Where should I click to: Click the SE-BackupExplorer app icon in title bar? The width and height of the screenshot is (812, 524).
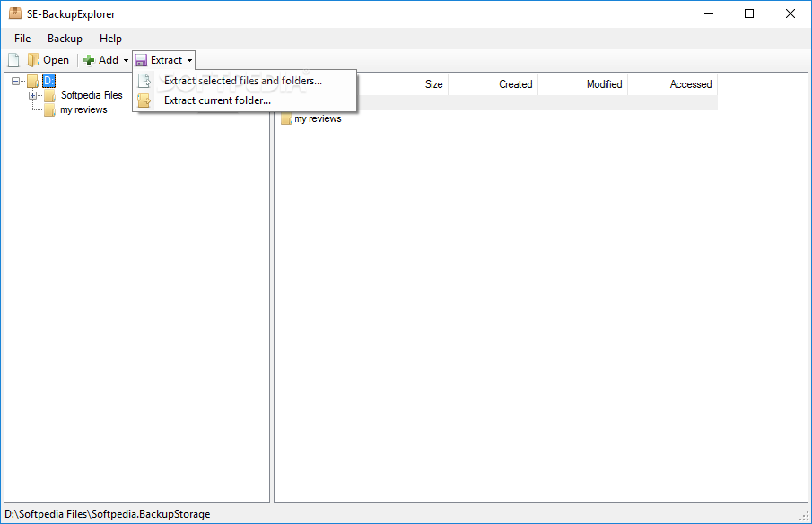pyautogui.click(x=15, y=13)
